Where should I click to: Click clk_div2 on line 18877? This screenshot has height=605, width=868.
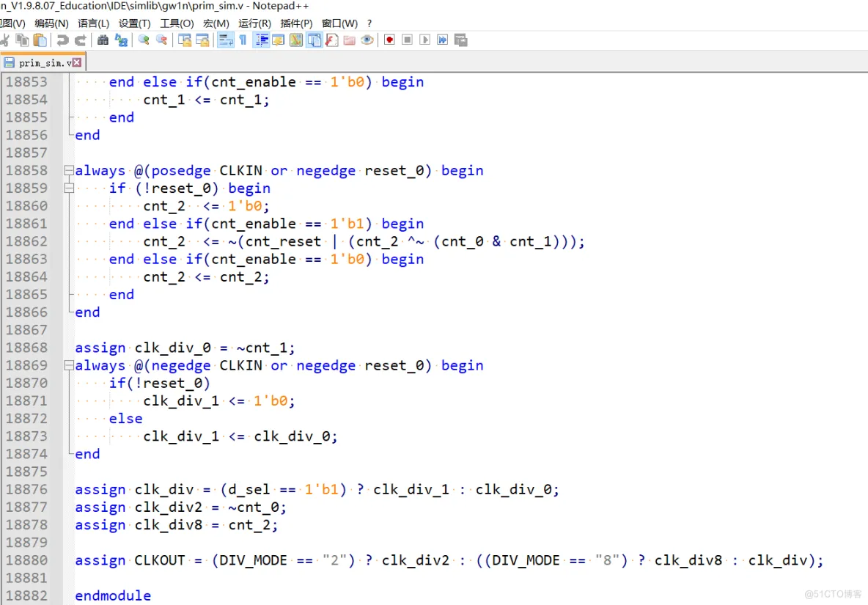[x=169, y=507]
